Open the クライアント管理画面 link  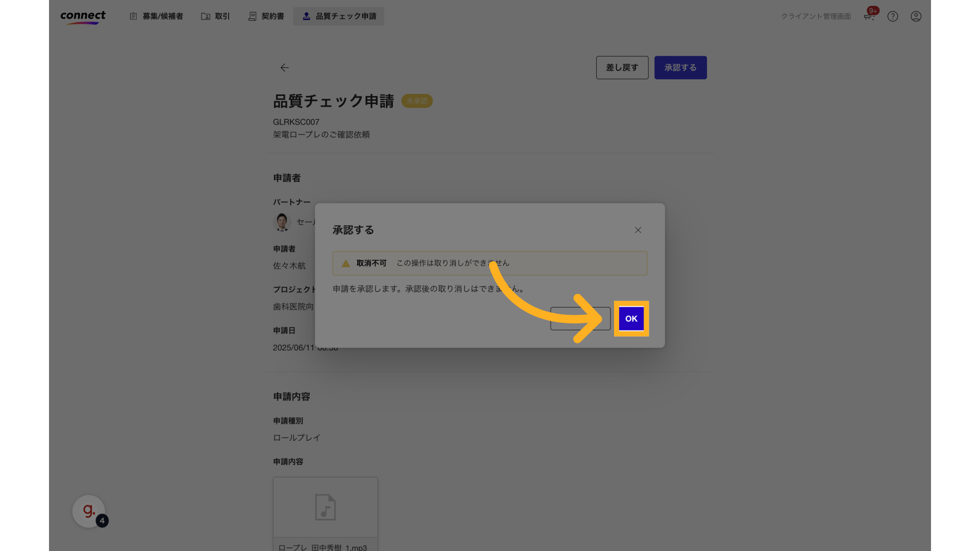pos(815,16)
